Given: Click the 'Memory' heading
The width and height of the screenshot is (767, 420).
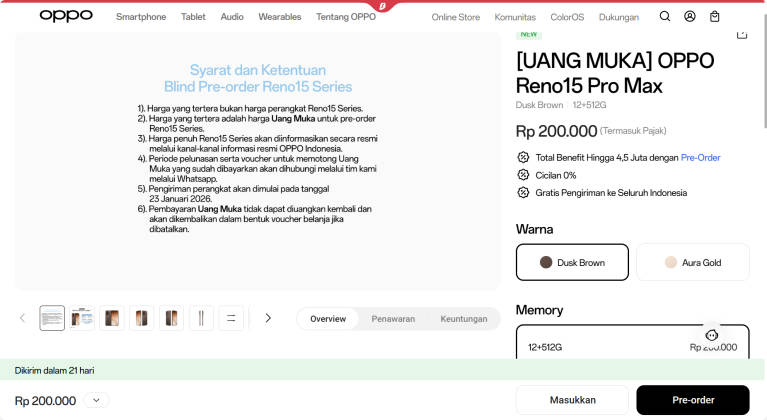Looking at the screenshot, I should [539, 310].
